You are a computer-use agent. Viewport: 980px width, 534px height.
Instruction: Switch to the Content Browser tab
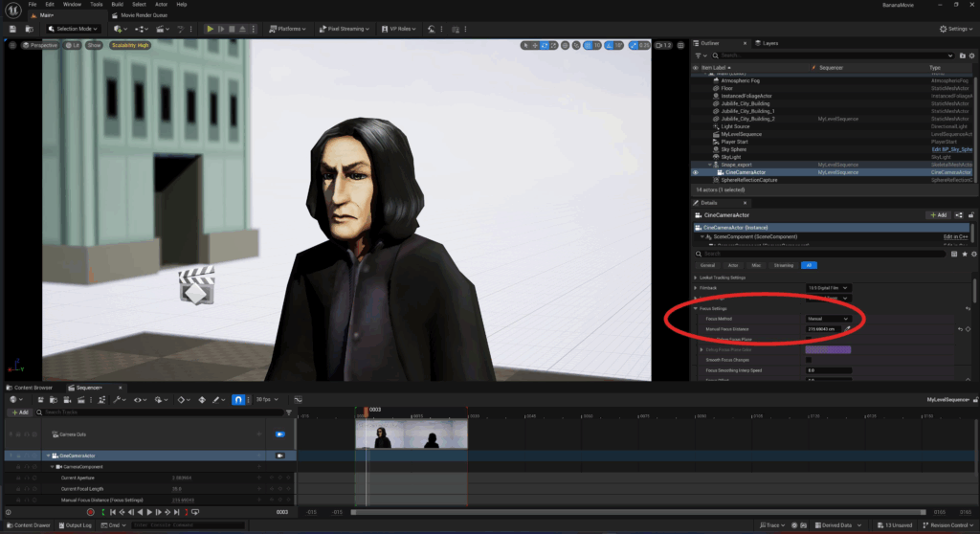coord(31,387)
